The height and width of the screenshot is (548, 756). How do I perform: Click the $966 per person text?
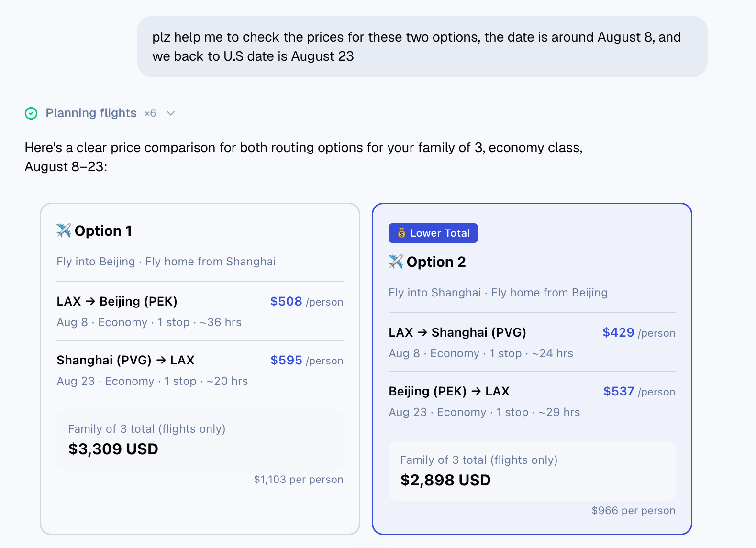point(634,510)
